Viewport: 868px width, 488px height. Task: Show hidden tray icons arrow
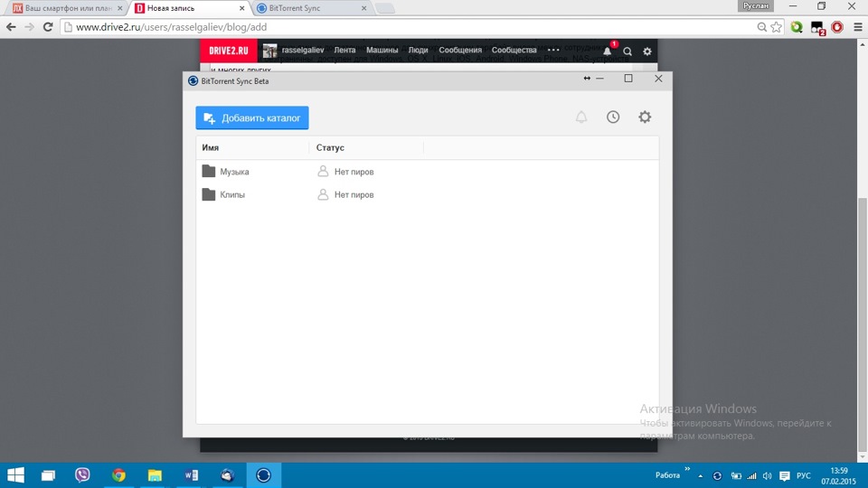point(700,476)
